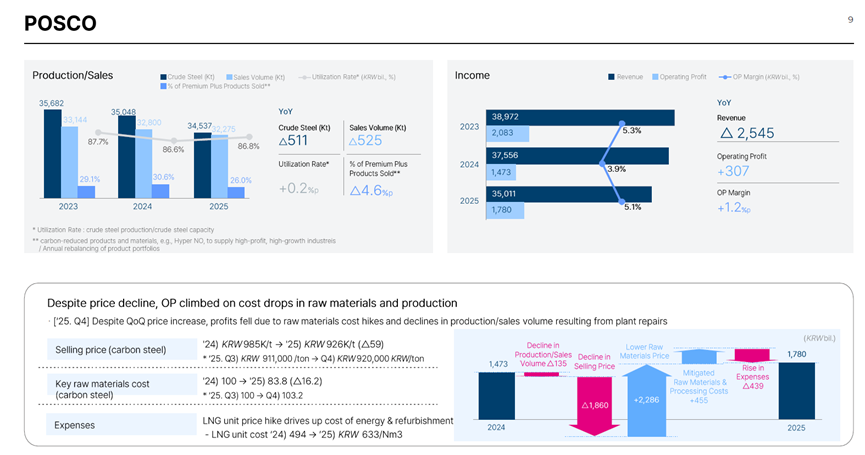Click the Decline in Production/Sales Volume △135 marker
865x455 pixels.
542,373
